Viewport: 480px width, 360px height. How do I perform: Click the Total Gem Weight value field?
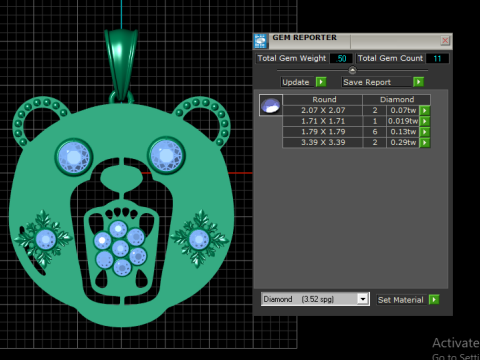pyautogui.click(x=341, y=59)
